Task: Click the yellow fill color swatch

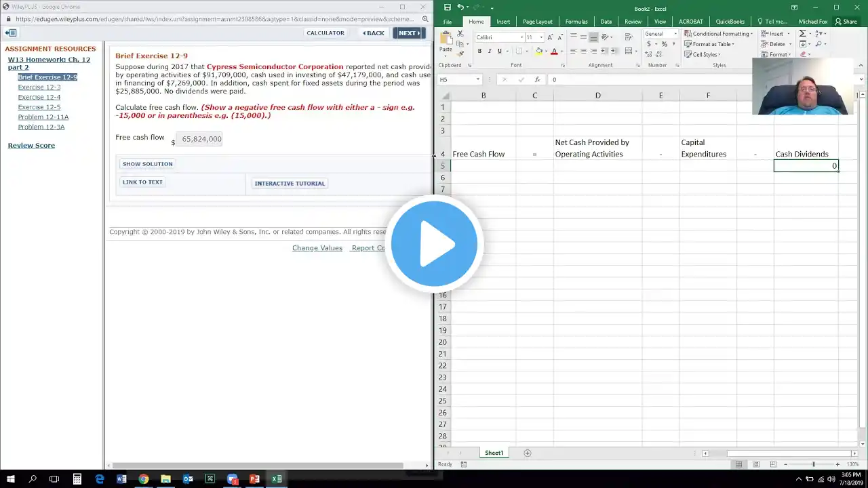Action: coord(539,52)
